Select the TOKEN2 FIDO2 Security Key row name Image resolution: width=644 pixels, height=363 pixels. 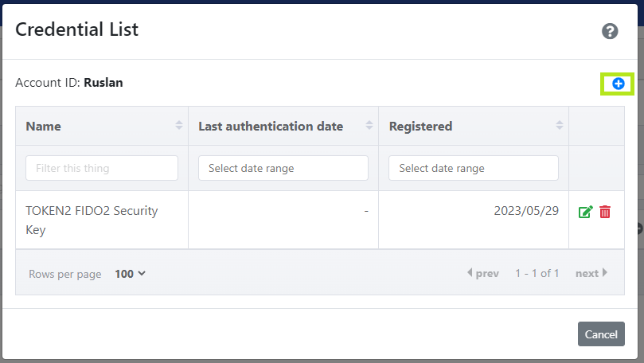pyautogui.click(x=92, y=220)
